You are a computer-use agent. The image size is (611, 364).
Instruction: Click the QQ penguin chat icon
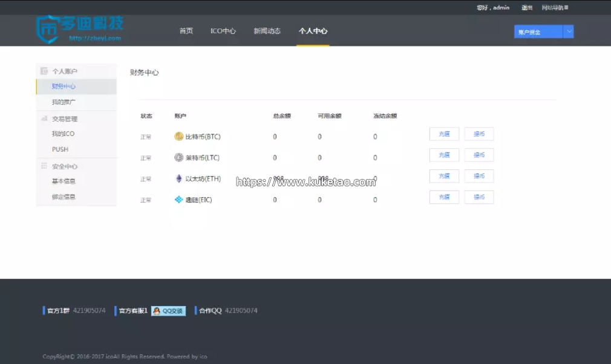pos(156,311)
